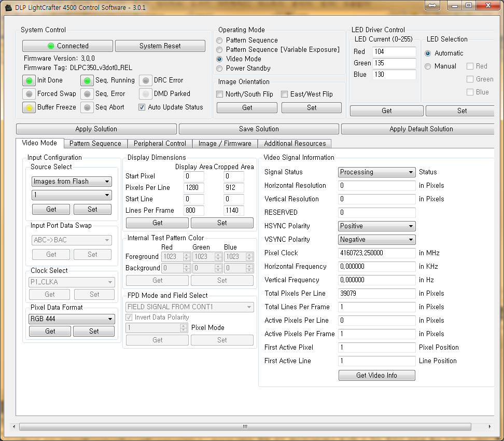Click Set under Image Orientation

pyautogui.click(x=312, y=108)
